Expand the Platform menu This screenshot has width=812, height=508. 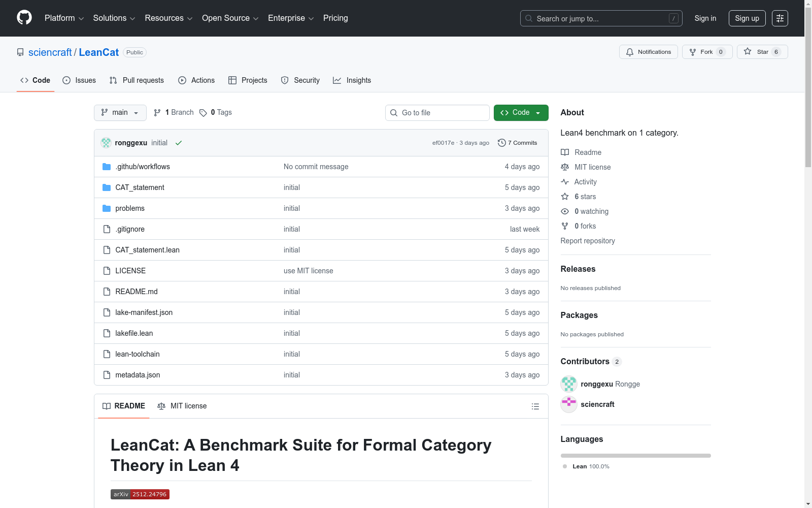(64, 18)
